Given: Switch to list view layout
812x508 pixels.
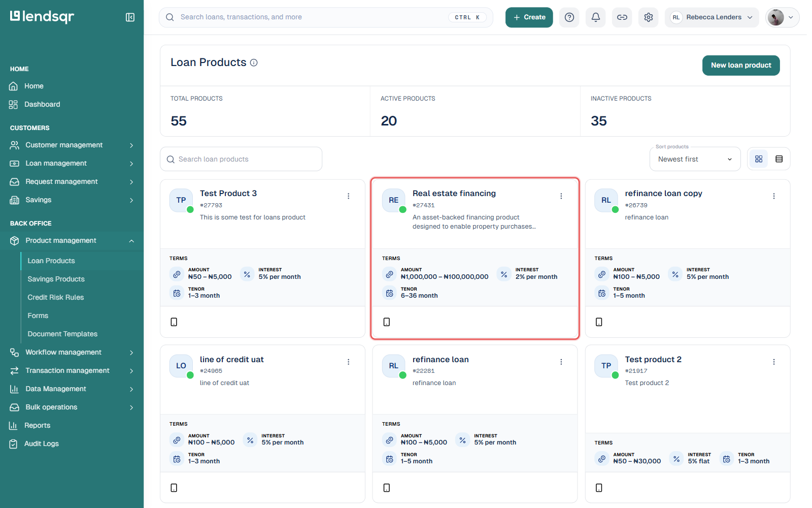Looking at the screenshot, I should [779, 159].
